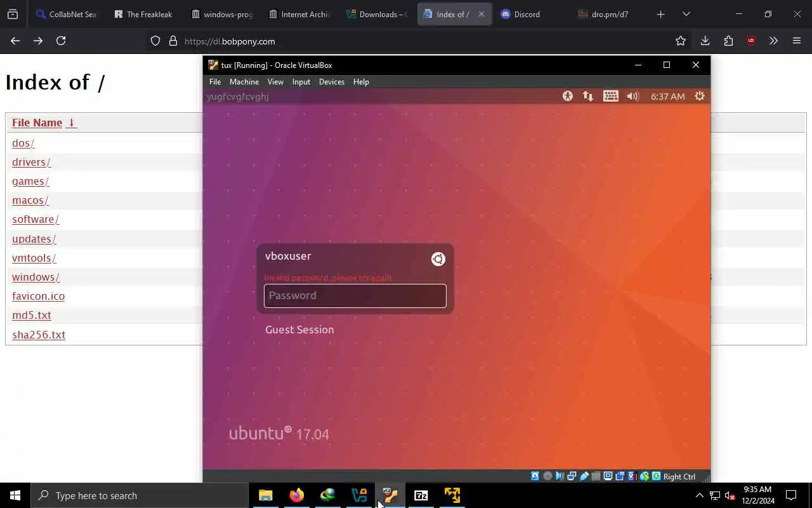Show hidden system tray icons chevron
The image size is (812, 508).
[699, 495]
